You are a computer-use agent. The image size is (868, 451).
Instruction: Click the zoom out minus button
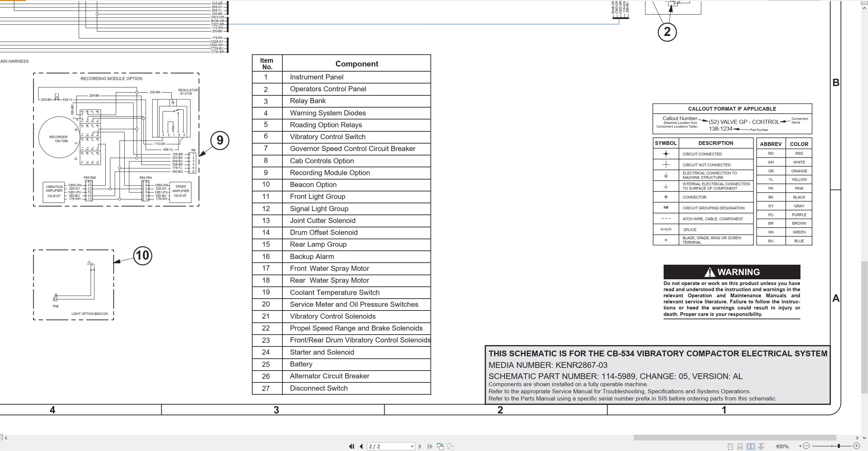[807, 446]
